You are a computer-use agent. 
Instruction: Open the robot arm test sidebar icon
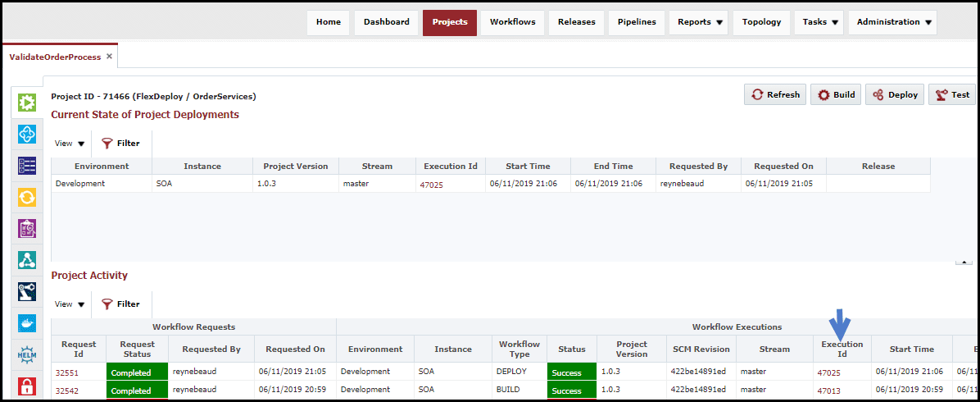(x=27, y=291)
